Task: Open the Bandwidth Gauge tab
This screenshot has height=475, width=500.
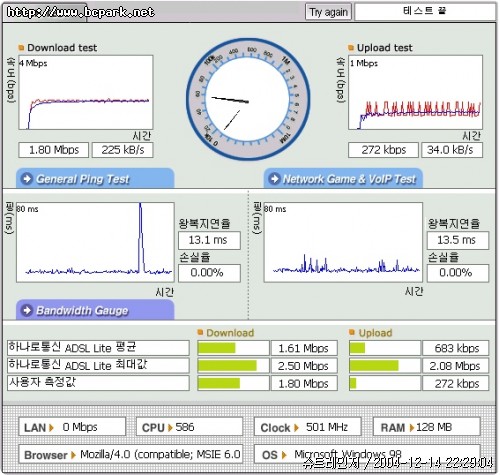Action: [x=95, y=310]
